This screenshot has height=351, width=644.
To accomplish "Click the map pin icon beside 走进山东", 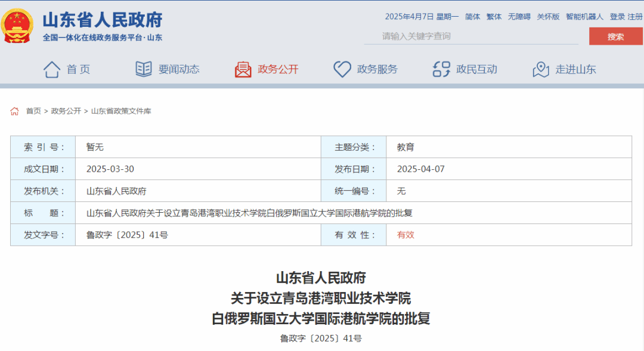I will [x=541, y=69].
